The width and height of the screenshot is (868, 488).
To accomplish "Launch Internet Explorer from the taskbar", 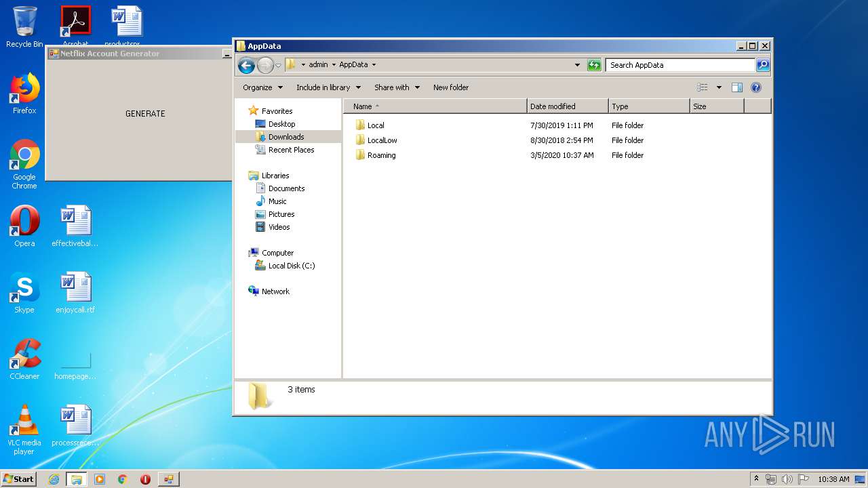I will pos(54,479).
